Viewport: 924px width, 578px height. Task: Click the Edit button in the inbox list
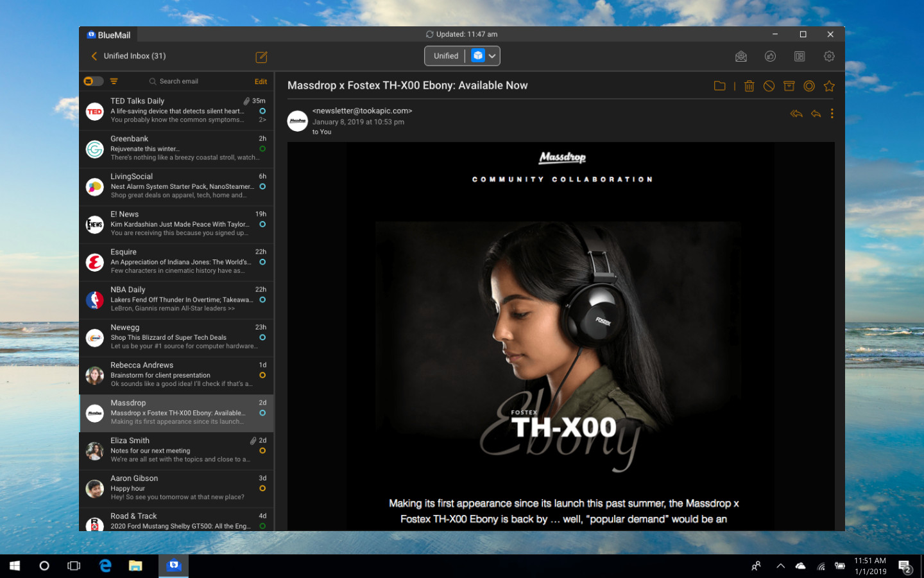pos(261,82)
